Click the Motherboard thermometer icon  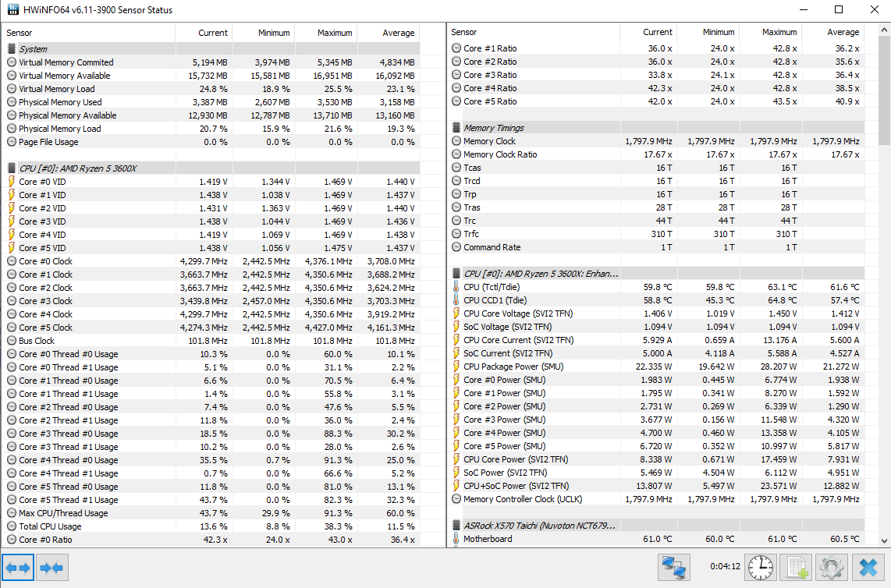456,539
